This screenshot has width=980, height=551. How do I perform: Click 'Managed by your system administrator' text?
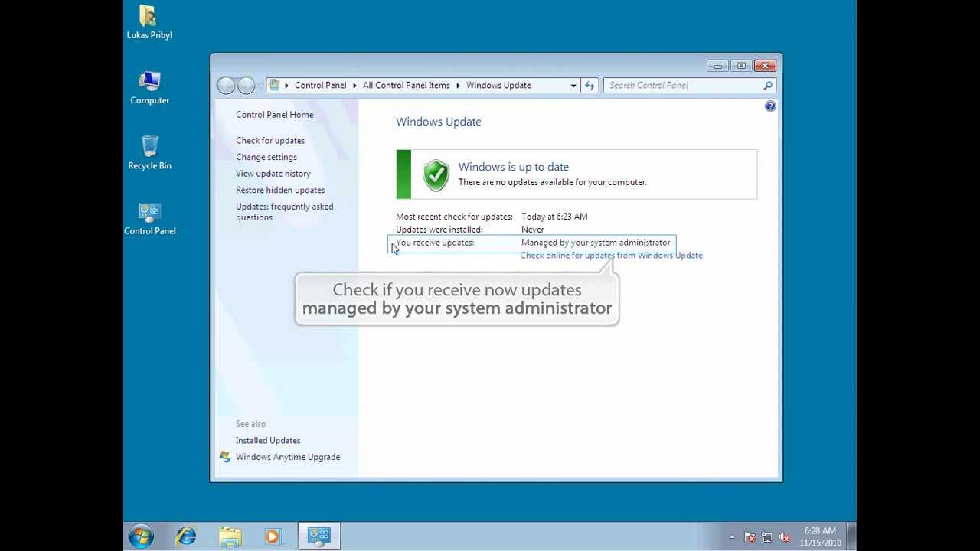pyautogui.click(x=596, y=243)
